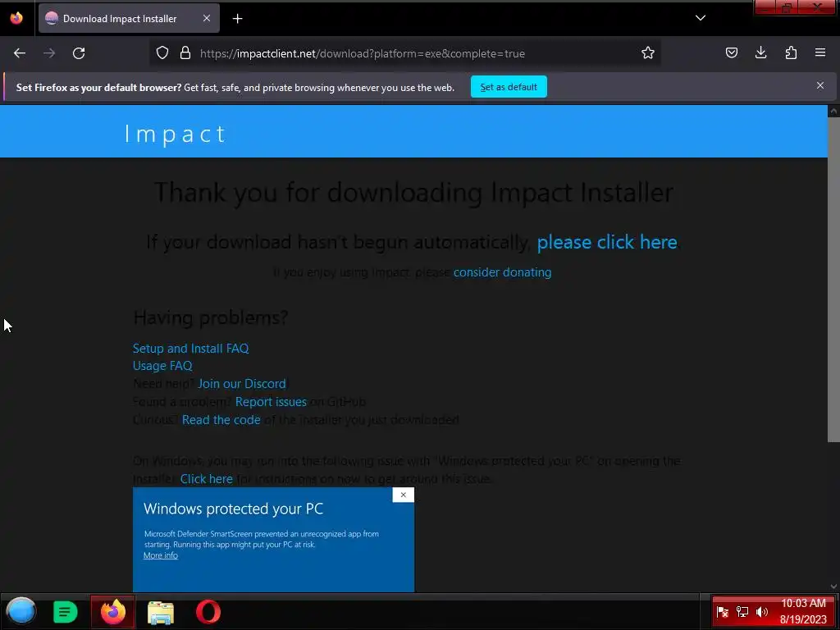Open the Usage FAQ link
The image size is (840, 630).
pyautogui.click(x=162, y=365)
